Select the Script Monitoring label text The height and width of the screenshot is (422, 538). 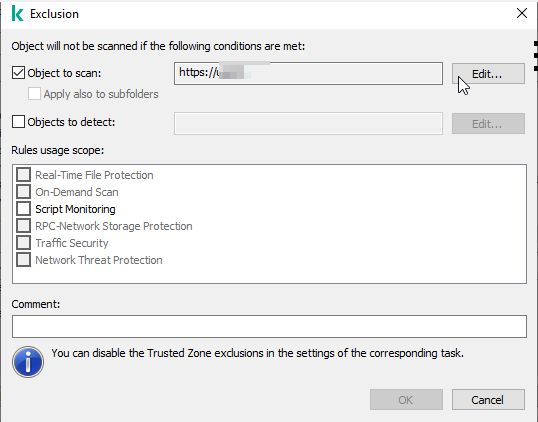pyautogui.click(x=75, y=209)
